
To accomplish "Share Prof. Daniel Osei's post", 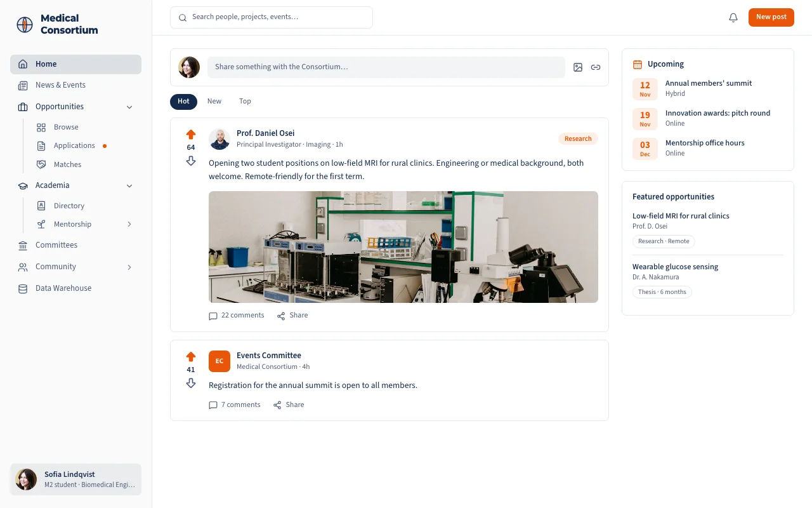I will 292,316.
